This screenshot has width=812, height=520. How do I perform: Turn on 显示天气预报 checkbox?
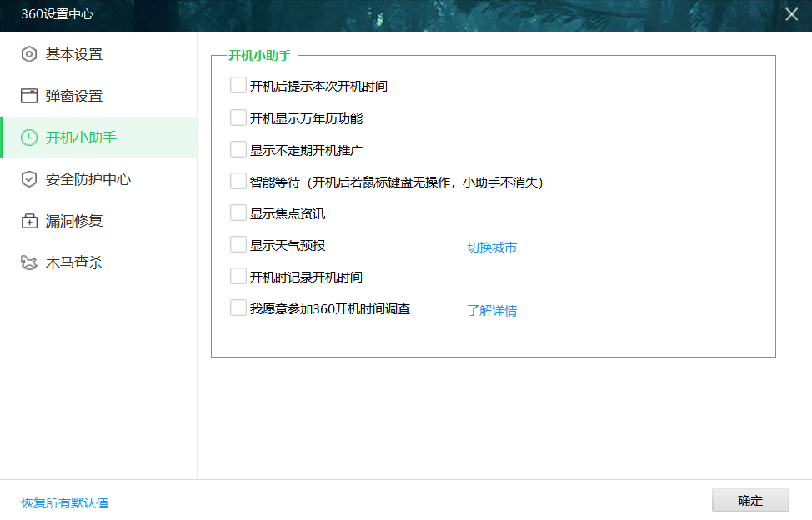click(x=238, y=244)
